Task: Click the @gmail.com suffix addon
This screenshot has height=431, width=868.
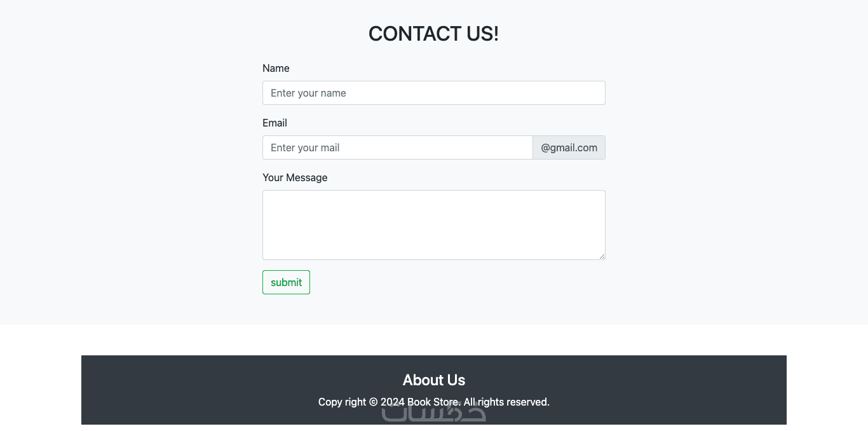Action: [569, 147]
